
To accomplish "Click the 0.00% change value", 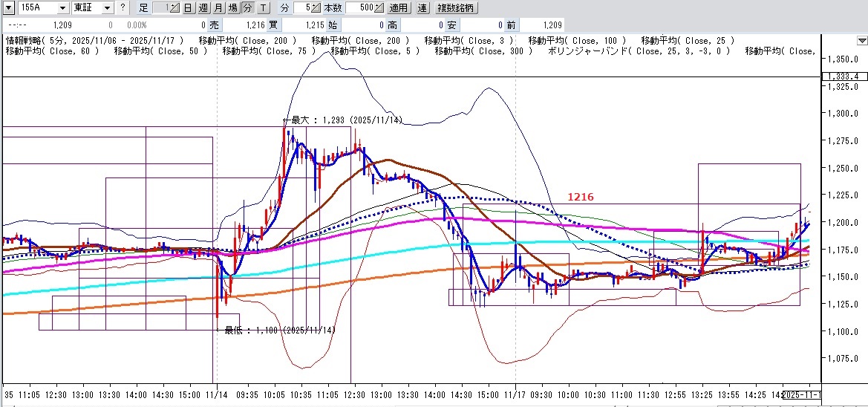I will pos(137,25).
